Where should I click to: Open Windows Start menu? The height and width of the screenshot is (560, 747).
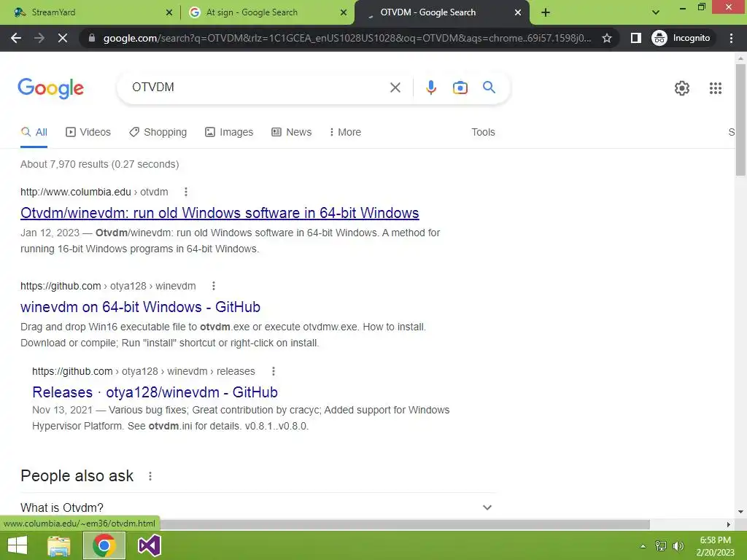(18, 545)
